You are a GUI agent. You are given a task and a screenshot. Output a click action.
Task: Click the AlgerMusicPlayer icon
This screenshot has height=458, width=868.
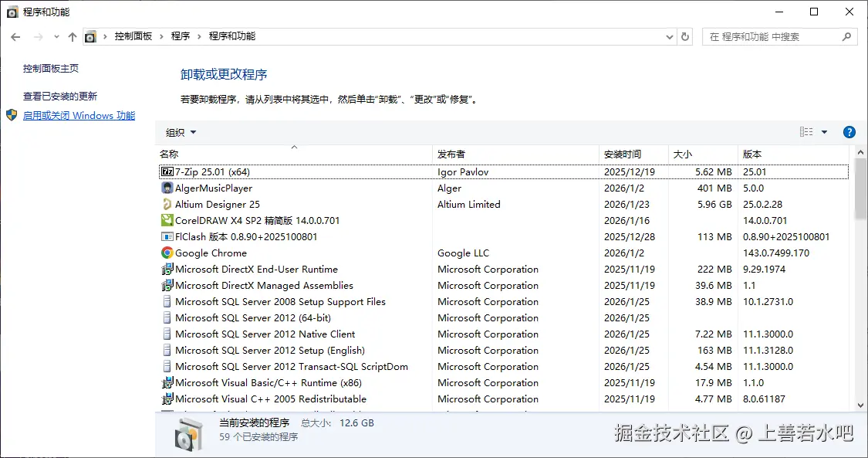(x=167, y=188)
